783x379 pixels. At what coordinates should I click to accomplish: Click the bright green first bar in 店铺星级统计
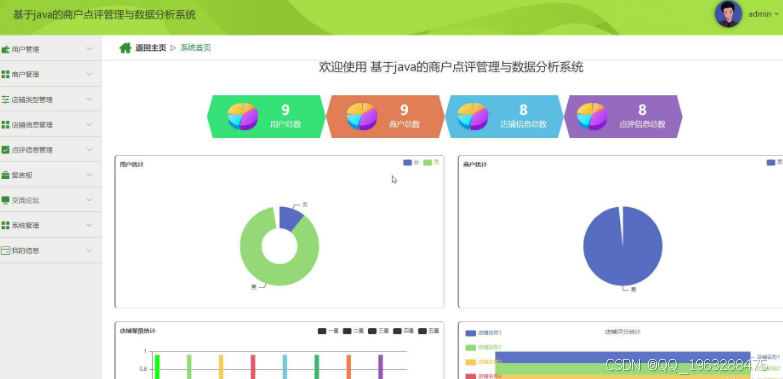(x=157, y=367)
